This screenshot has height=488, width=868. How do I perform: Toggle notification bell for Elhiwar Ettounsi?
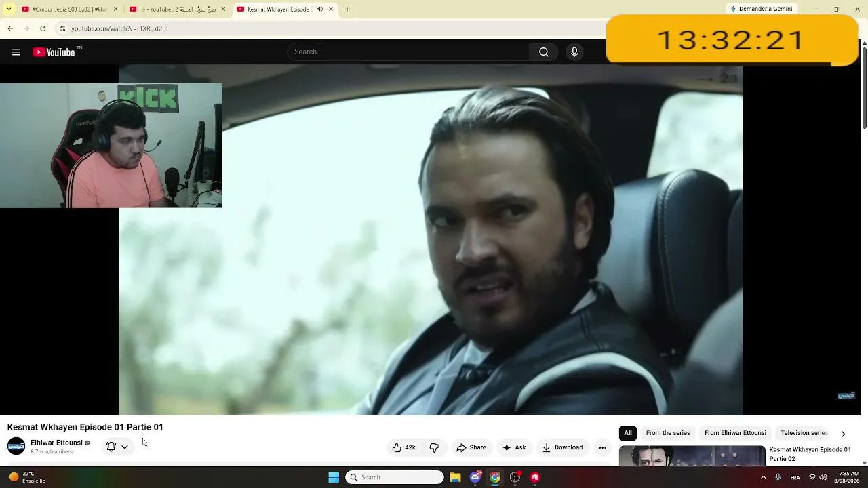[x=117, y=447]
